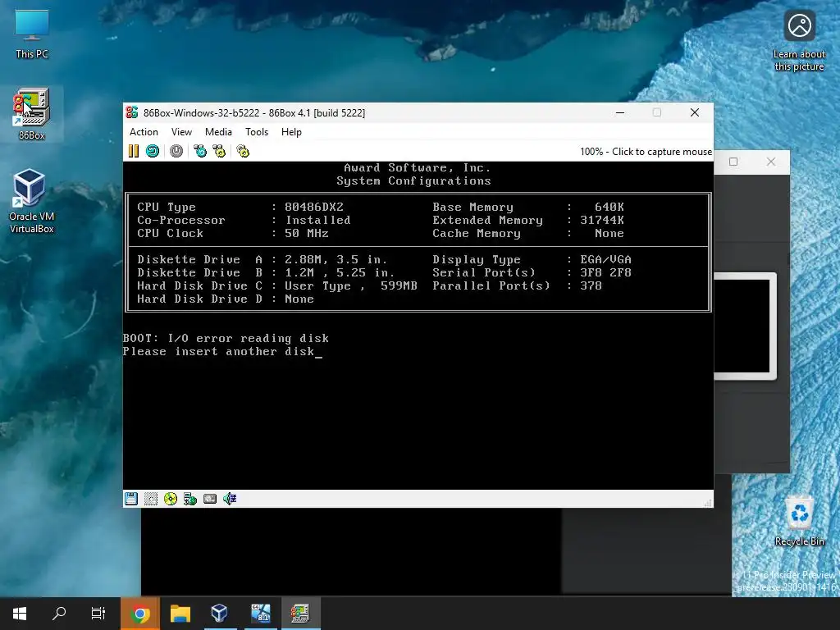Screen dimensions: 840x630
Task: Pause the emulated machine
Action: click(134, 151)
